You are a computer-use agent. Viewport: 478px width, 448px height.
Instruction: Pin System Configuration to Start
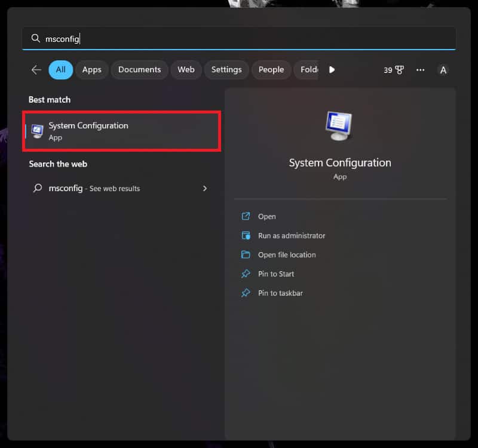click(274, 274)
